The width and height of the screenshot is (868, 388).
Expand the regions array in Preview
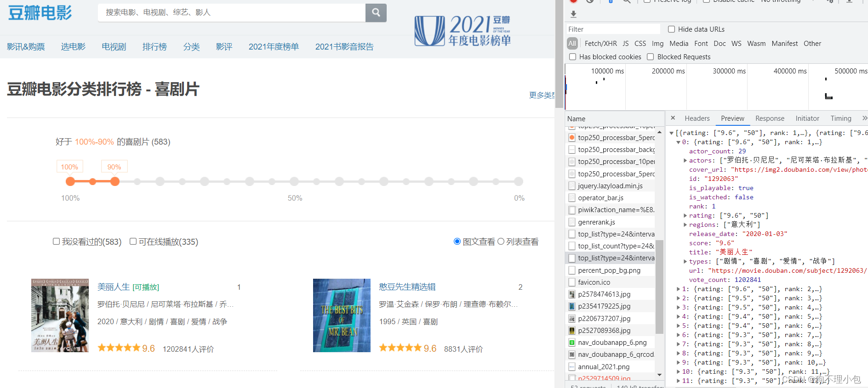point(685,225)
